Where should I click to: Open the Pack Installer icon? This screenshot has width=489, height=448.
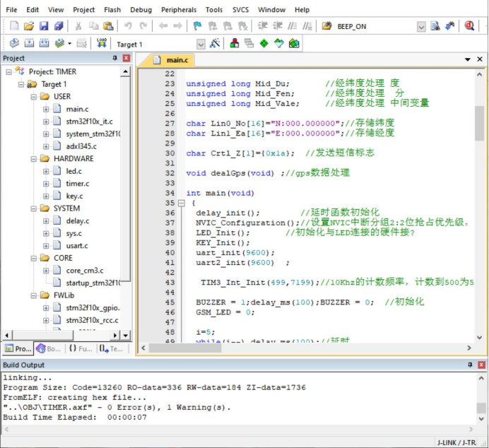(x=294, y=43)
